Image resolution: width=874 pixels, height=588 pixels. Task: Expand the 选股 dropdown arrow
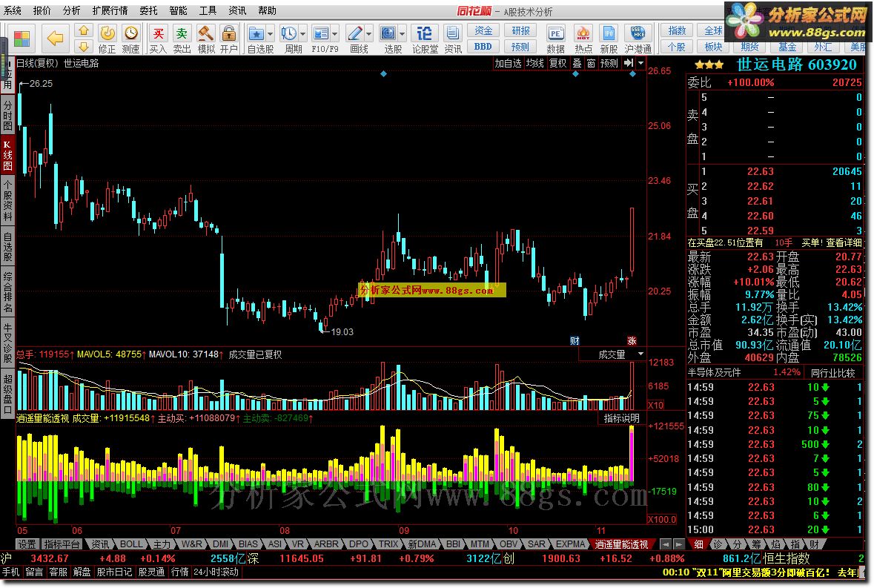coord(403,34)
